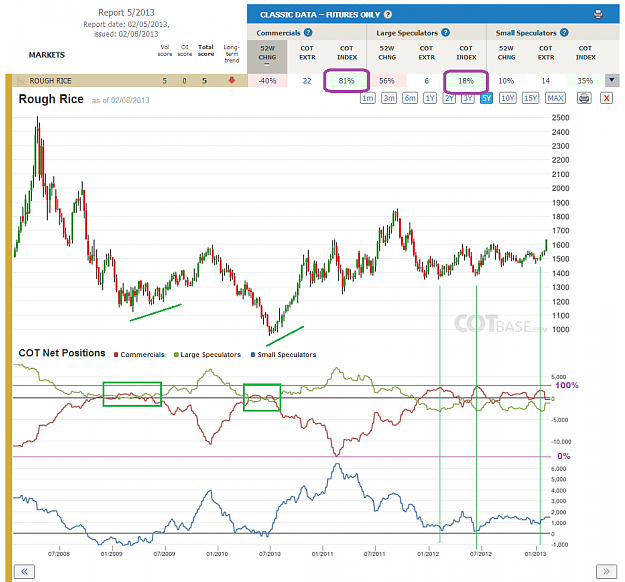Viewport: 625px width, 582px height.
Task: Switch chart range to MAX
Action: pos(555,98)
